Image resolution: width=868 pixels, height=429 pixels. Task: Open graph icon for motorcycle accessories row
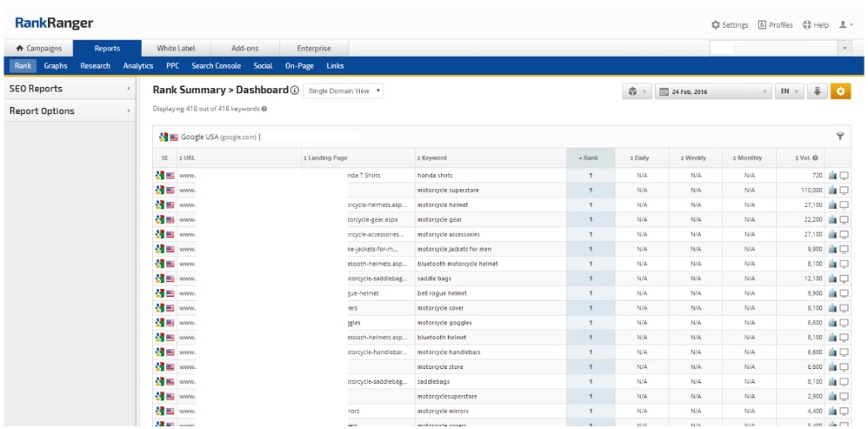833,235
